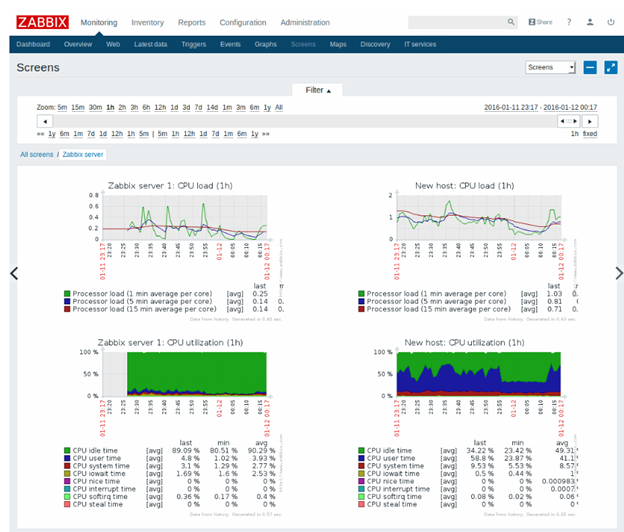This screenshot has height=532, width=624.
Task: Click the Zabbix server breadcrumb
Action: (x=83, y=154)
